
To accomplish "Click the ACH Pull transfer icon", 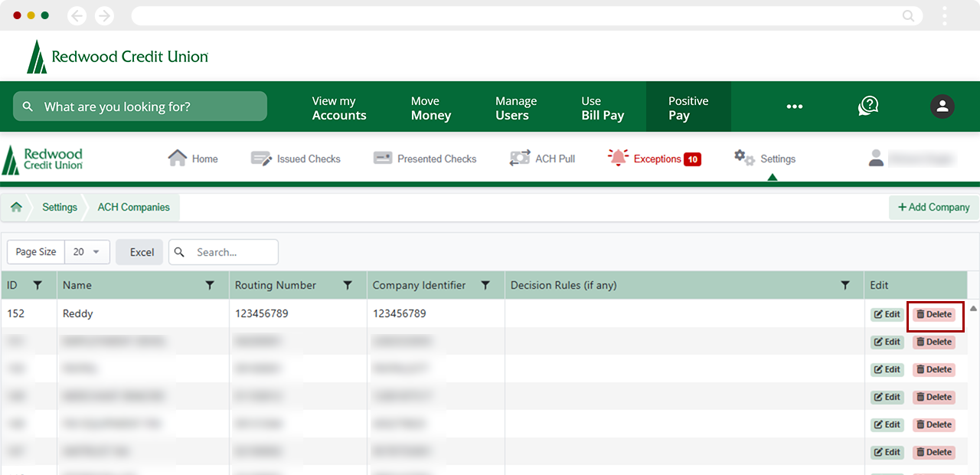I will [520, 158].
